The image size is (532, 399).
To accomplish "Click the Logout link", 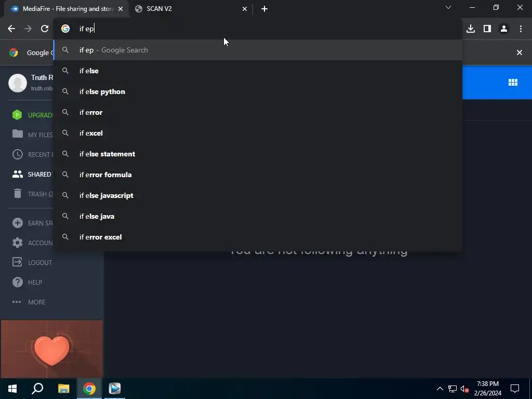I will (x=39, y=262).
